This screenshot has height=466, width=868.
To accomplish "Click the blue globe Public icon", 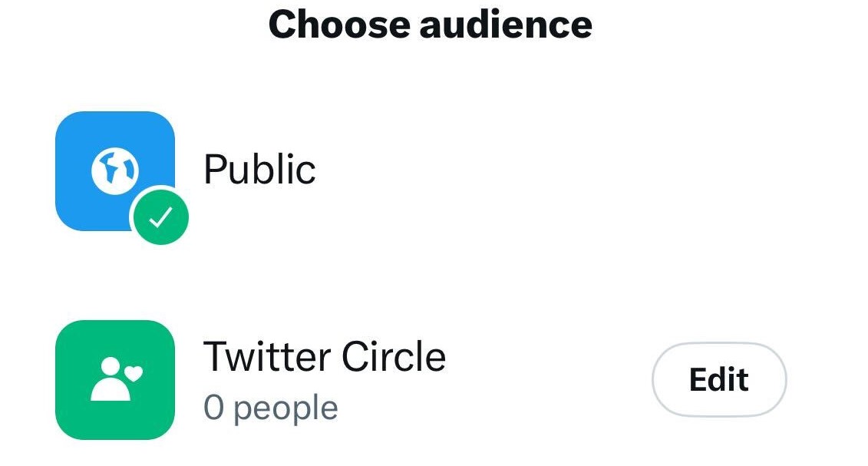I will point(115,171).
